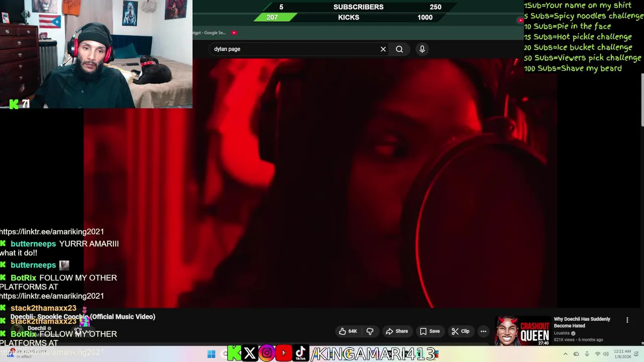Like the video showing 64K likes

(348, 331)
